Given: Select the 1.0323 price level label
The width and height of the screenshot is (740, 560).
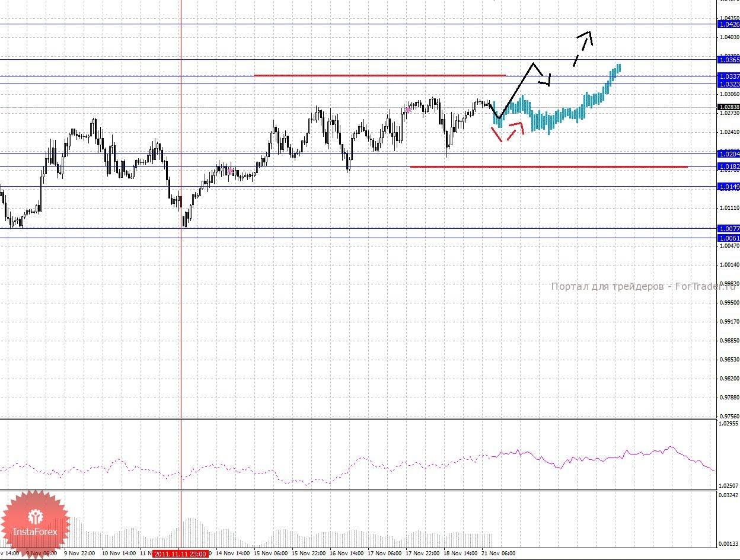Looking at the screenshot, I should 728,84.
